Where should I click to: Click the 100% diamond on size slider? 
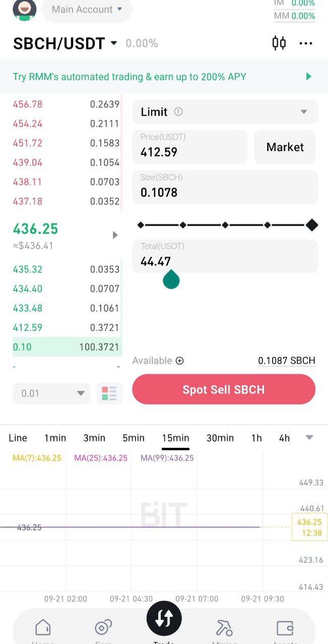tap(312, 225)
